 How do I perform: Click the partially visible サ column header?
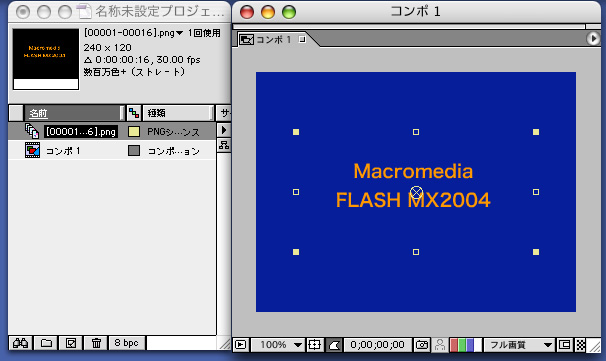point(224,113)
